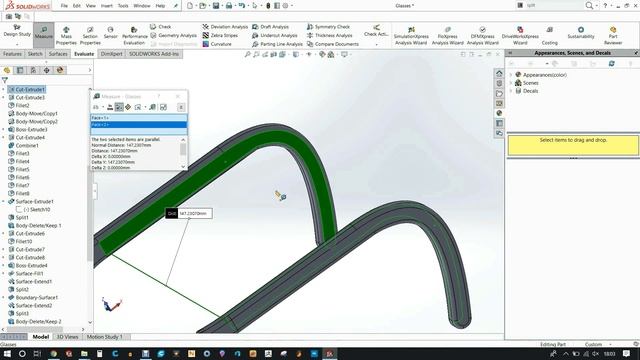Expand the Decals node
Screen dimensions: 640x360
[x=511, y=91]
